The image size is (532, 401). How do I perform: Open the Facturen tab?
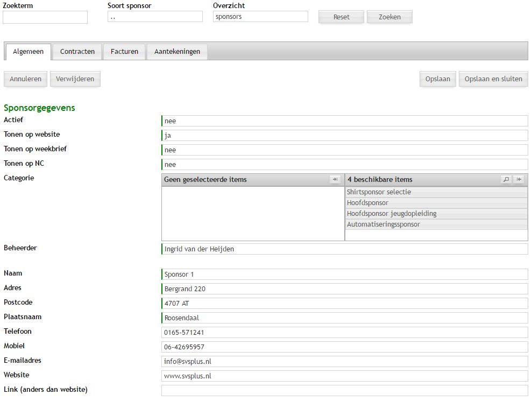pyautogui.click(x=124, y=52)
